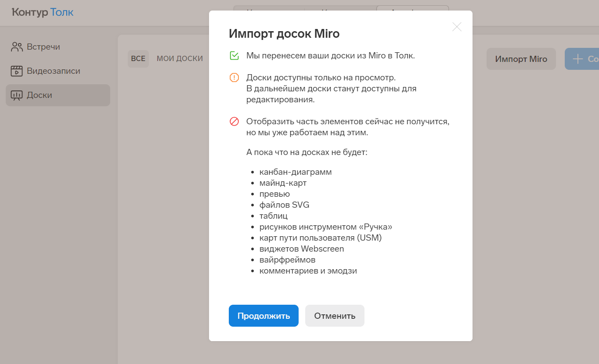Click the text вайрфреймов

coord(287,260)
